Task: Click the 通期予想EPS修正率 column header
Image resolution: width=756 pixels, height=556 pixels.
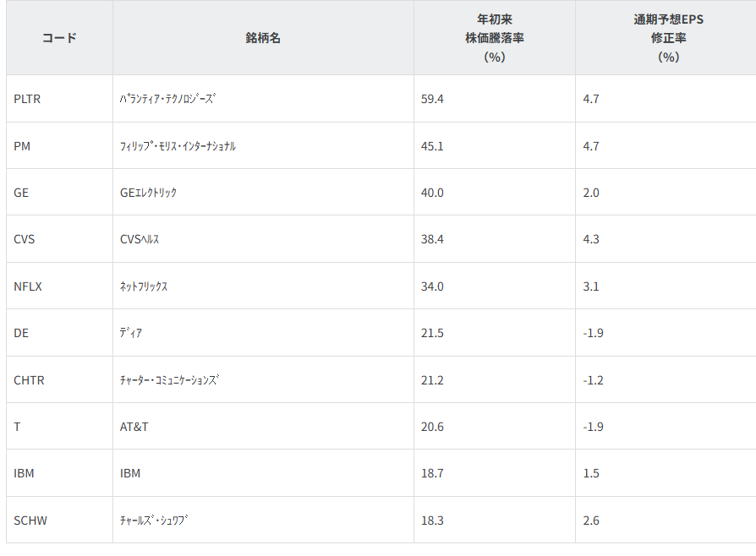Action: 668,38
